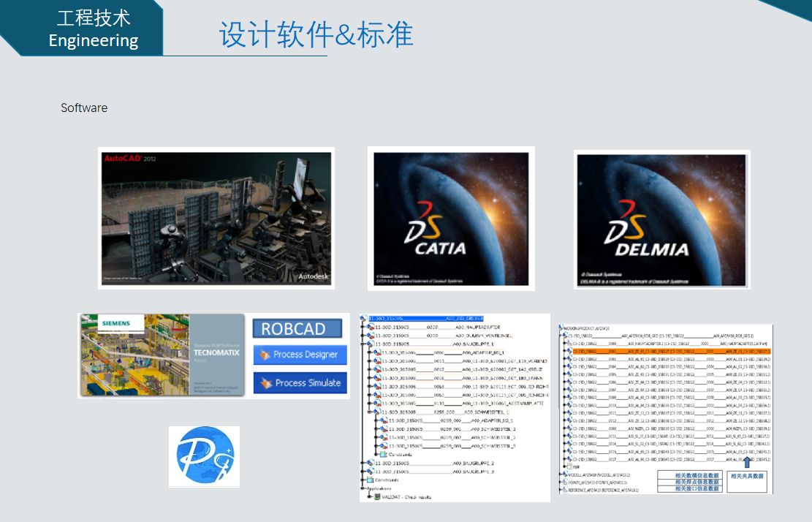The width and height of the screenshot is (812, 522).
Task: Collapse the A00_SCHWEISSTEIL_1 tree node
Action: 371,412
